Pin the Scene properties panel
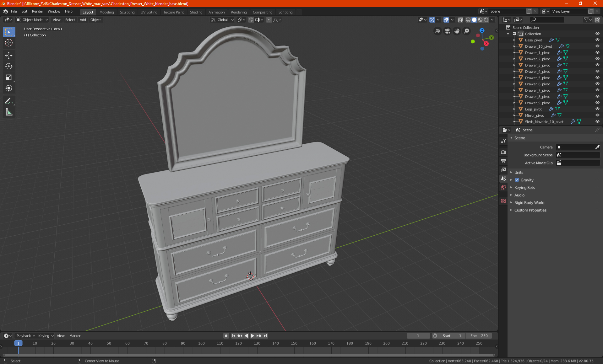 tap(597, 130)
